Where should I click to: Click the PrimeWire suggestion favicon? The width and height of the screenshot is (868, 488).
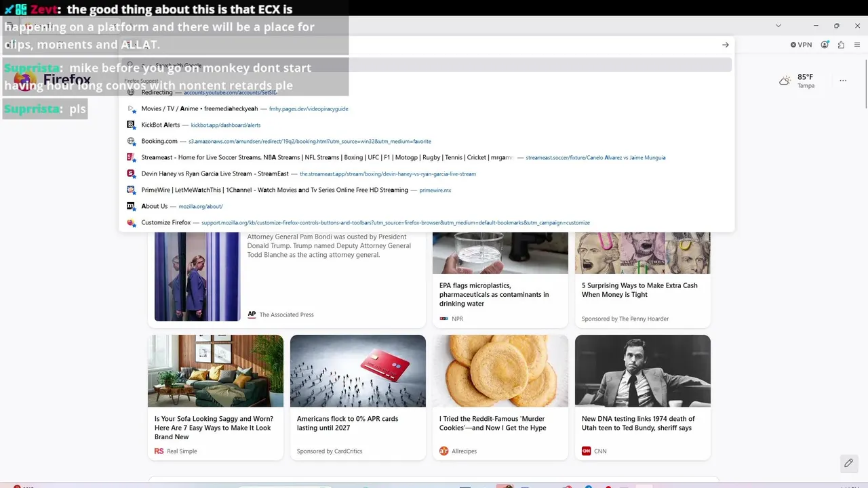[132, 190]
